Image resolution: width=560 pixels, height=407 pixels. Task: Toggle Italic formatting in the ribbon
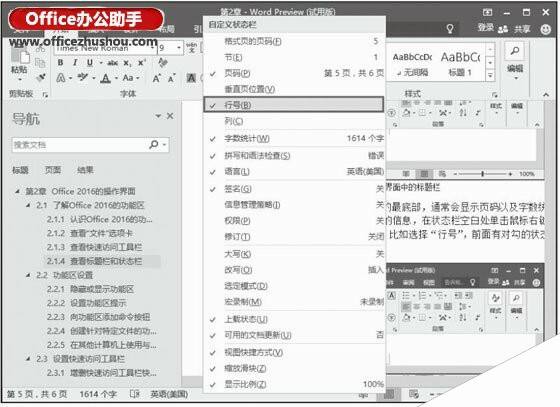[x=75, y=62]
